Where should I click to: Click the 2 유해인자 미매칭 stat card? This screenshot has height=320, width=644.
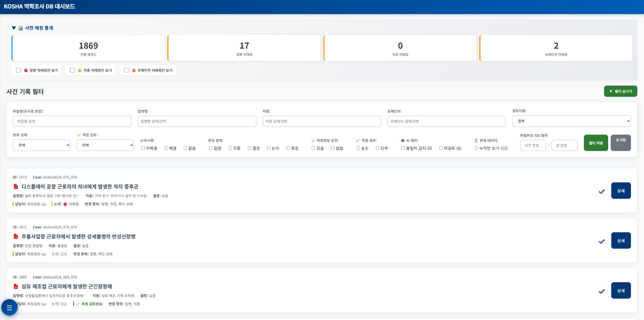pyautogui.click(x=556, y=48)
